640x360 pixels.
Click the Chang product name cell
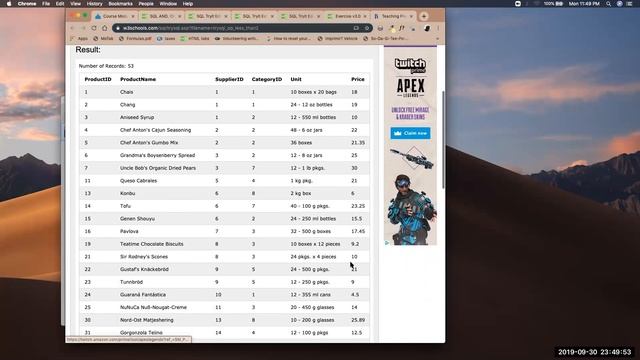pyautogui.click(x=127, y=105)
